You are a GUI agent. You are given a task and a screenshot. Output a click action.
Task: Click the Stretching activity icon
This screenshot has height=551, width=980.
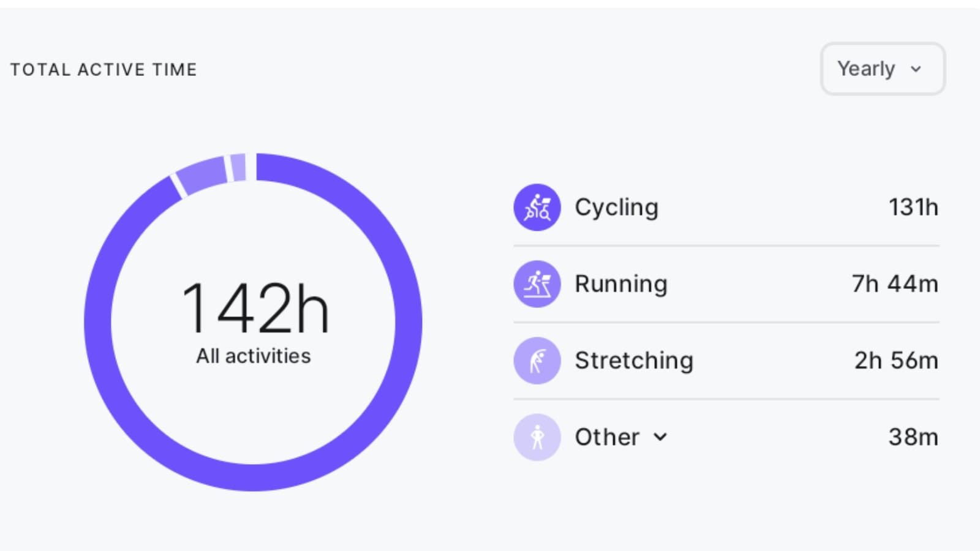point(537,361)
